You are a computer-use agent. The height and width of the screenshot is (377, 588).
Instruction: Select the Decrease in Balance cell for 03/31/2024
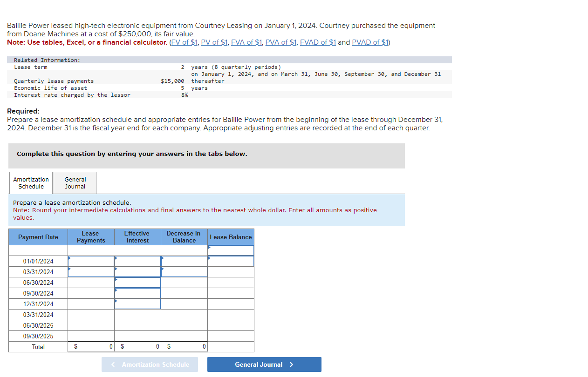[184, 272]
